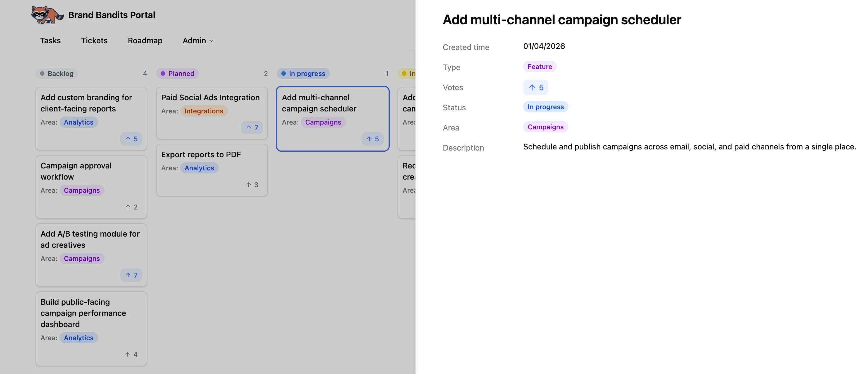Click the upvote arrow beside Votes in panel
The width and height of the screenshot is (868, 374).
click(536, 87)
